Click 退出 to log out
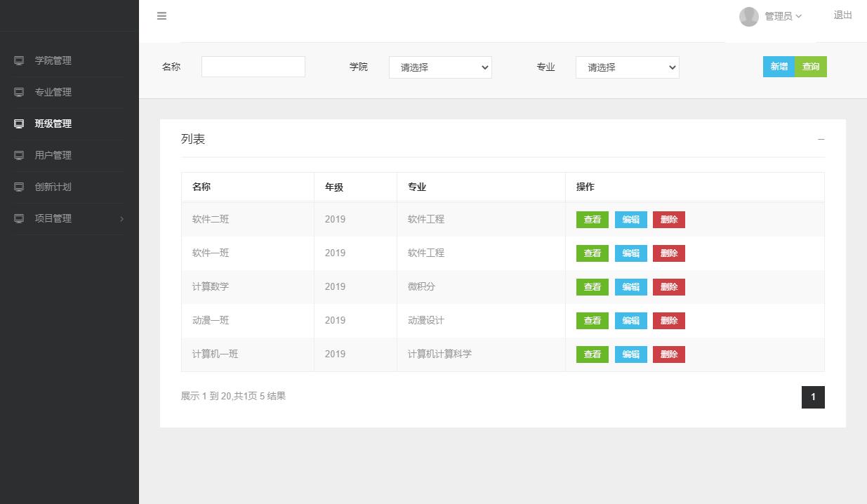The height and width of the screenshot is (504, 867). [x=842, y=15]
